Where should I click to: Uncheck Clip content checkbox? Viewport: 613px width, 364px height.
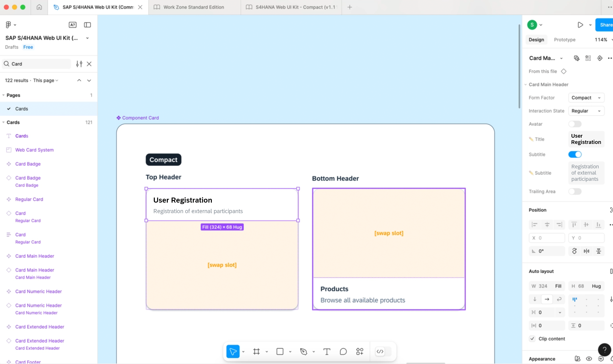(532, 338)
